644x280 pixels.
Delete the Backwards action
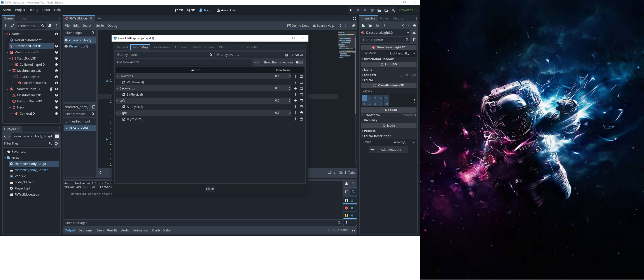[301, 89]
